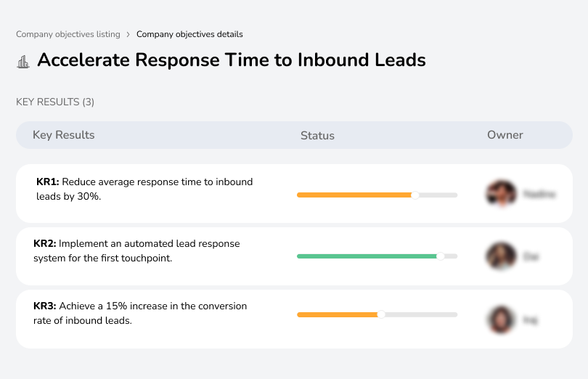Click the breadcrumb chevron separator
The image size is (588, 379).
(x=128, y=35)
